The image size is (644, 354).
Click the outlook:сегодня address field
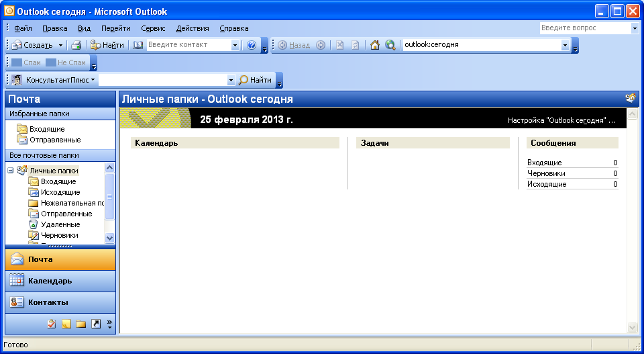point(482,45)
